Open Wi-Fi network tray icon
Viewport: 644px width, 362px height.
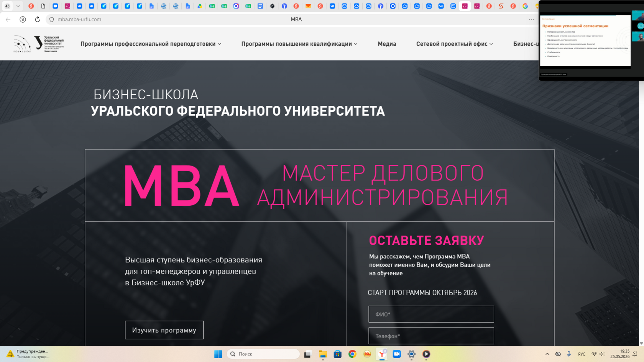594,354
